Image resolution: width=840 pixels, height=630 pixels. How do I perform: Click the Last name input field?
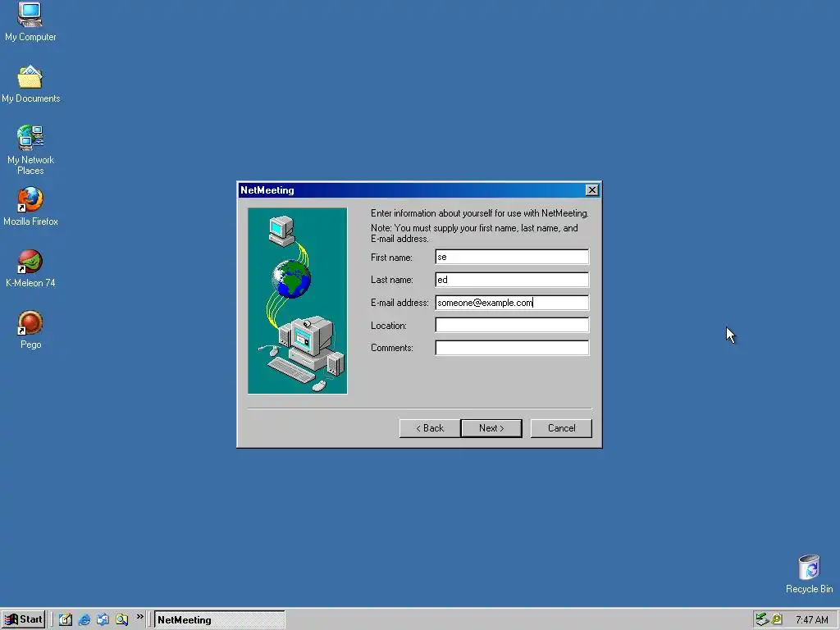tap(512, 280)
